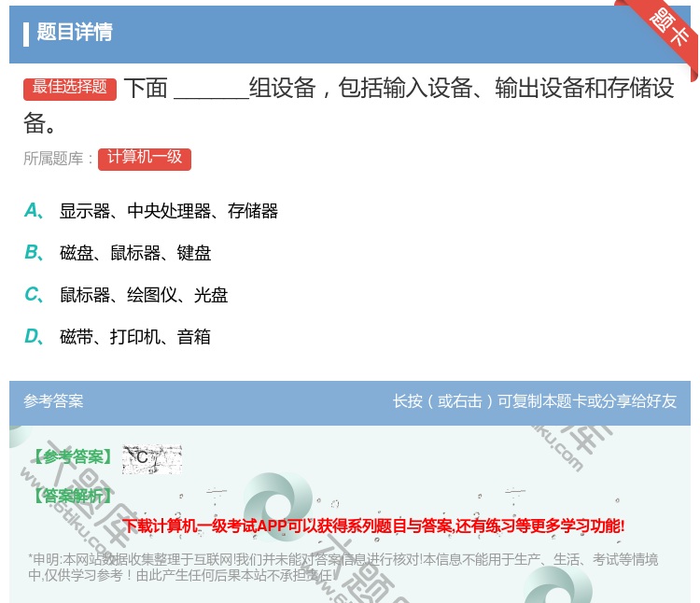
Task: Select option B 磁盘、鼠标器、键盘
Action: tap(118, 253)
